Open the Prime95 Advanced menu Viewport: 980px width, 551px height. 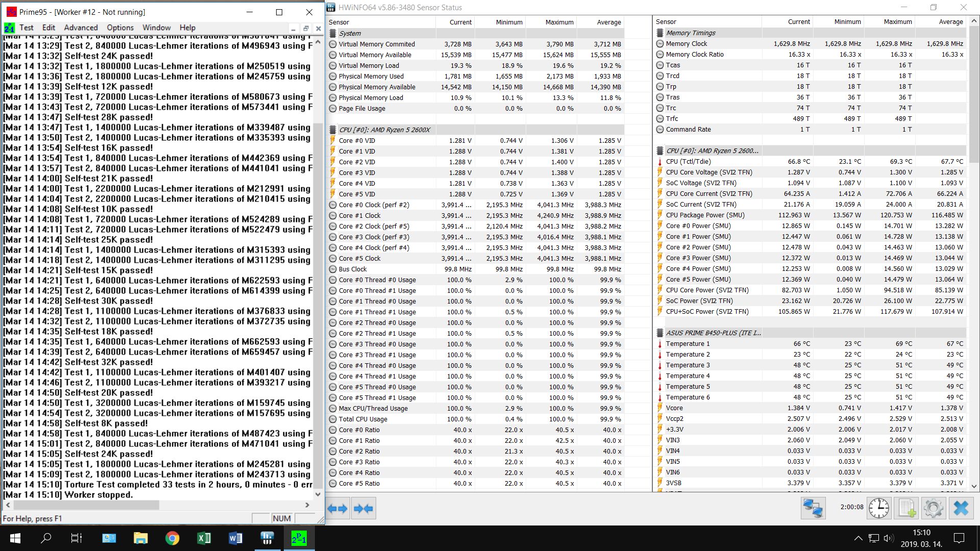tap(81, 28)
